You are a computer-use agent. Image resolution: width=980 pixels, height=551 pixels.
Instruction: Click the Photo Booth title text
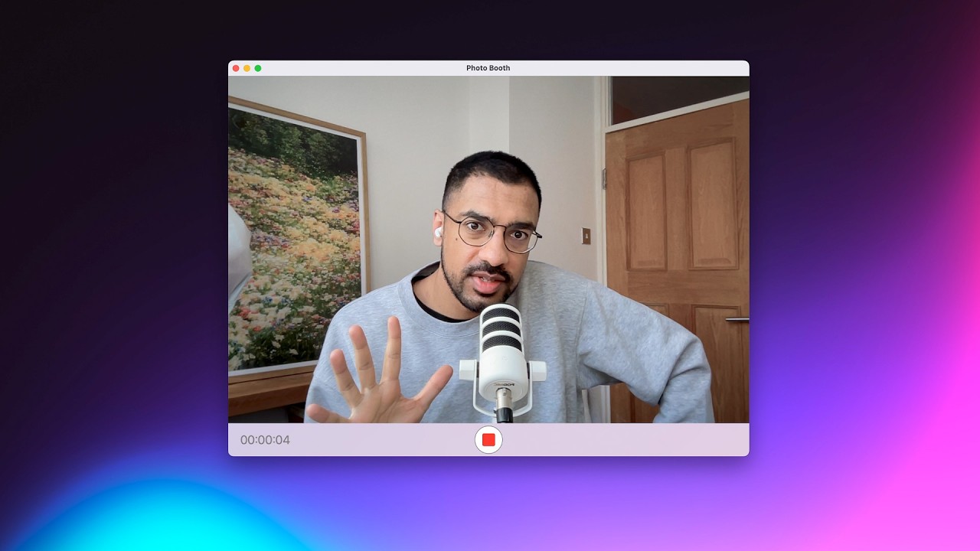[488, 68]
